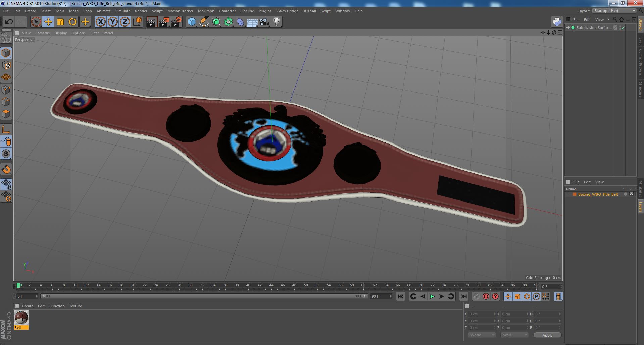Toggle Z axis lock
644x345 pixels.
point(125,22)
